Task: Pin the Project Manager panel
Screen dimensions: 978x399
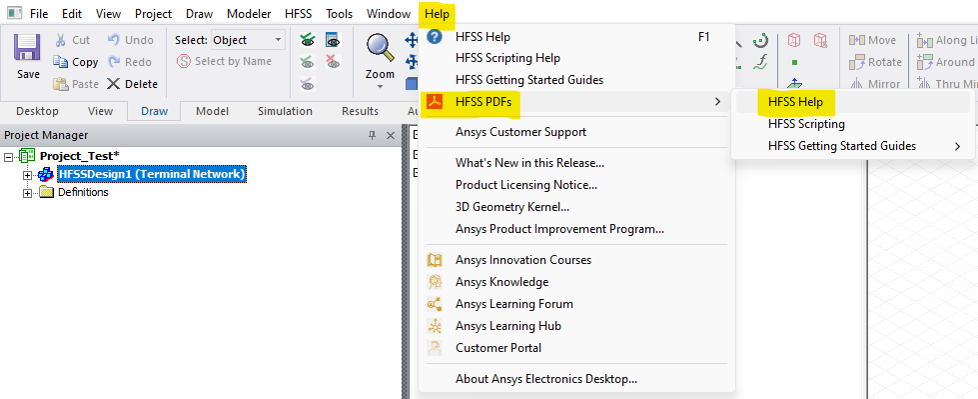Action: point(372,135)
